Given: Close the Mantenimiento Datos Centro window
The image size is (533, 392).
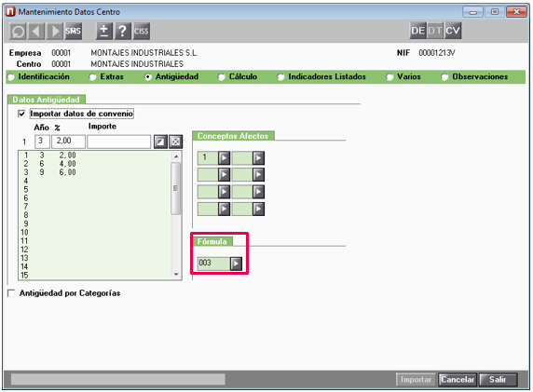Looking at the screenshot, I should click(x=516, y=12).
